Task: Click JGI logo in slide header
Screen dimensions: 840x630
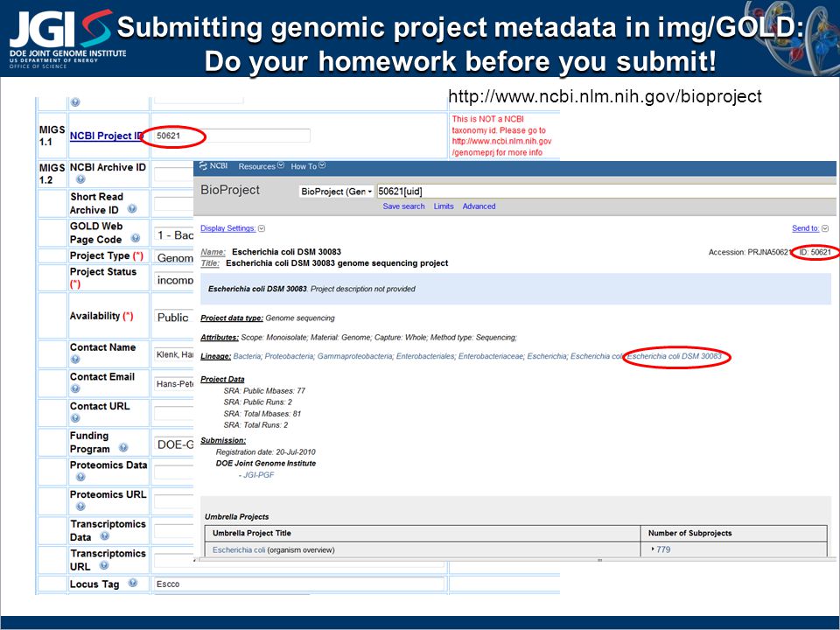Action: tap(67, 38)
